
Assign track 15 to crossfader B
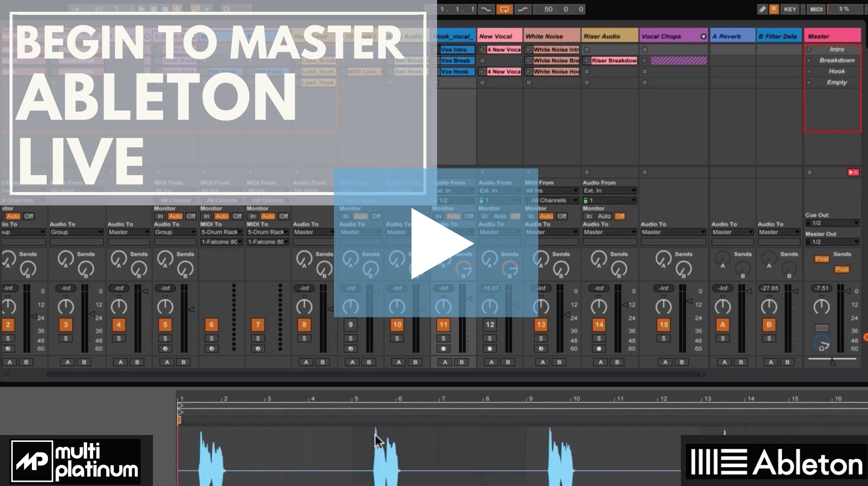click(x=682, y=362)
